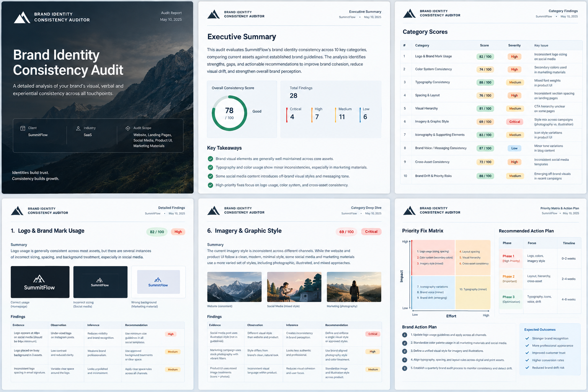Click the Audit Scope icon on the cover
The height and width of the screenshot is (392, 588).
point(128,128)
